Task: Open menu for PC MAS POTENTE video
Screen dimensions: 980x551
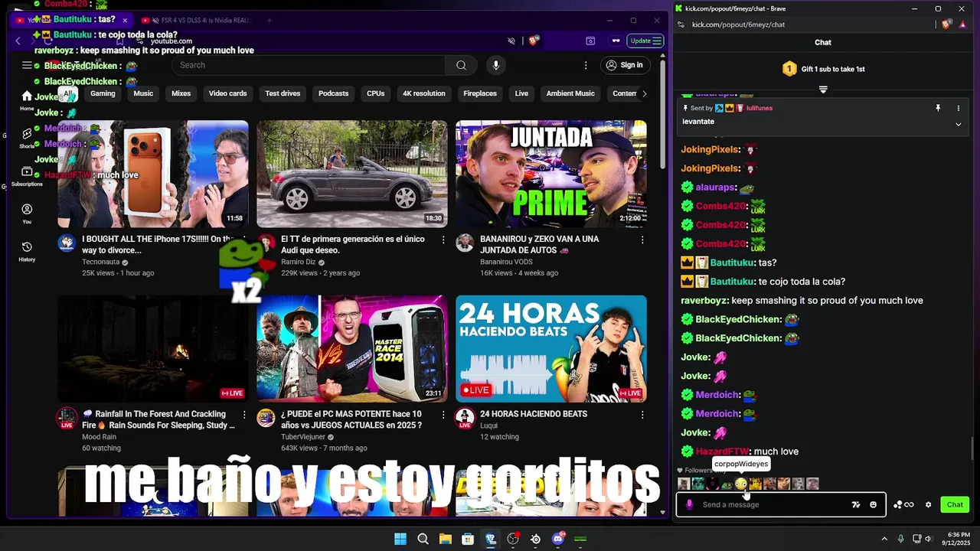Action: coord(443,415)
